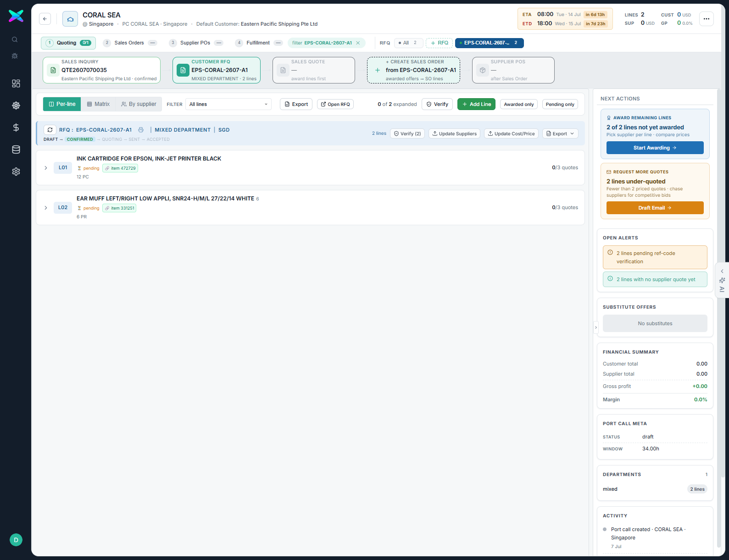The height and width of the screenshot is (560, 729).
Task: Open the database icon in sidebar
Action: tap(16, 150)
